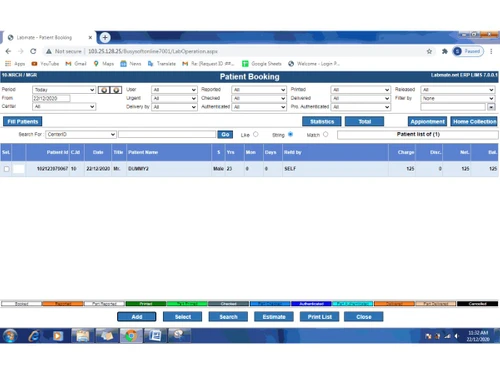
Task: Click the Go search button
Action: [x=225, y=134]
